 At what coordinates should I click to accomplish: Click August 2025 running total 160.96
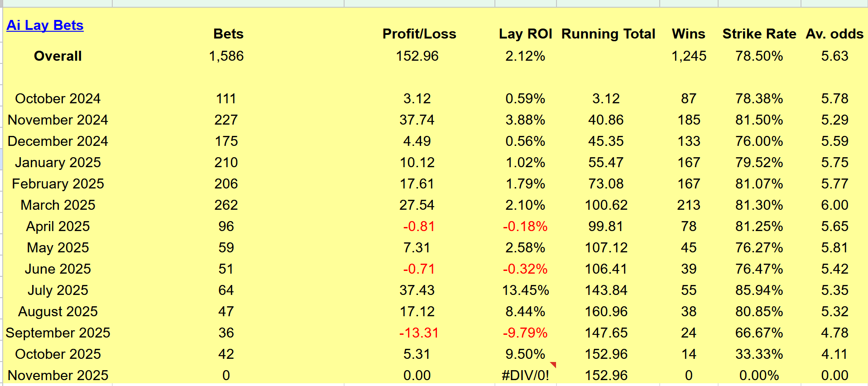click(606, 312)
